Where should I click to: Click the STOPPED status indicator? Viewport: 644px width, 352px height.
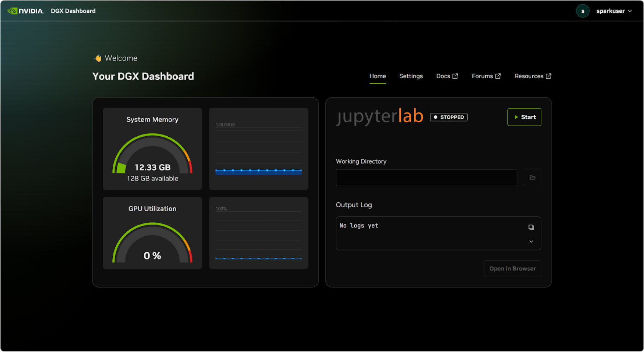(449, 117)
